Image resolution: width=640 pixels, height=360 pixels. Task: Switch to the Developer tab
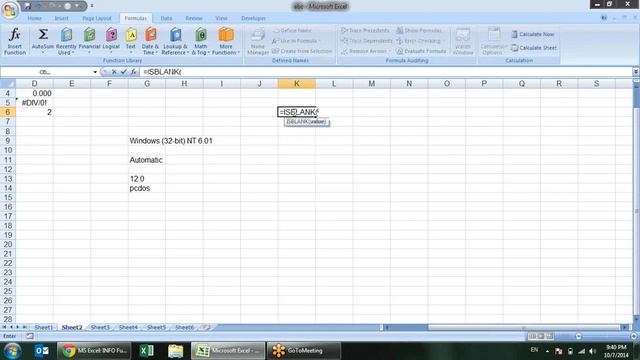point(253,18)
